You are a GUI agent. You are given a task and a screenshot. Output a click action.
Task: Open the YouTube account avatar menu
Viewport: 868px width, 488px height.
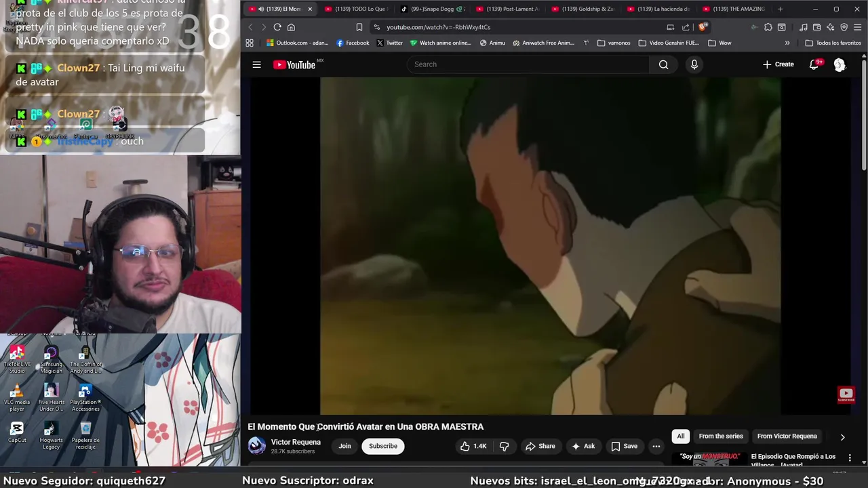coord(840,64)
